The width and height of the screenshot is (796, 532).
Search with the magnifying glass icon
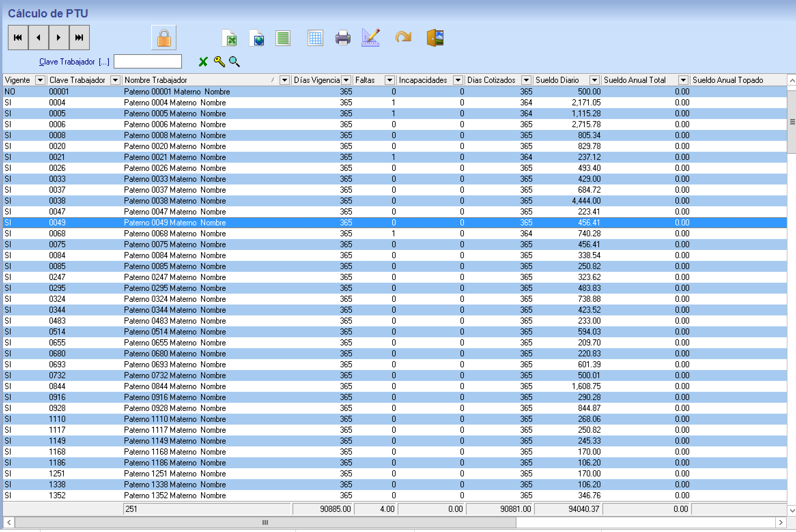click(234, 62)
